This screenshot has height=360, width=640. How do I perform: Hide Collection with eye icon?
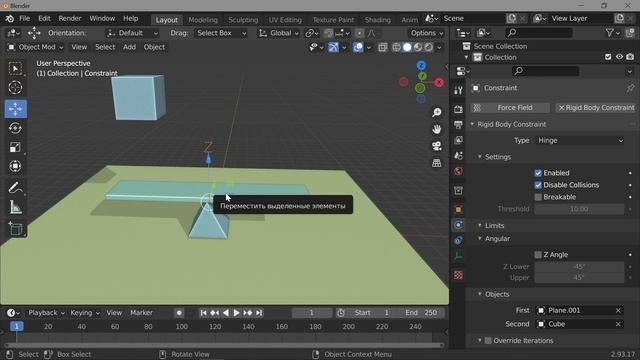(619, 57)
